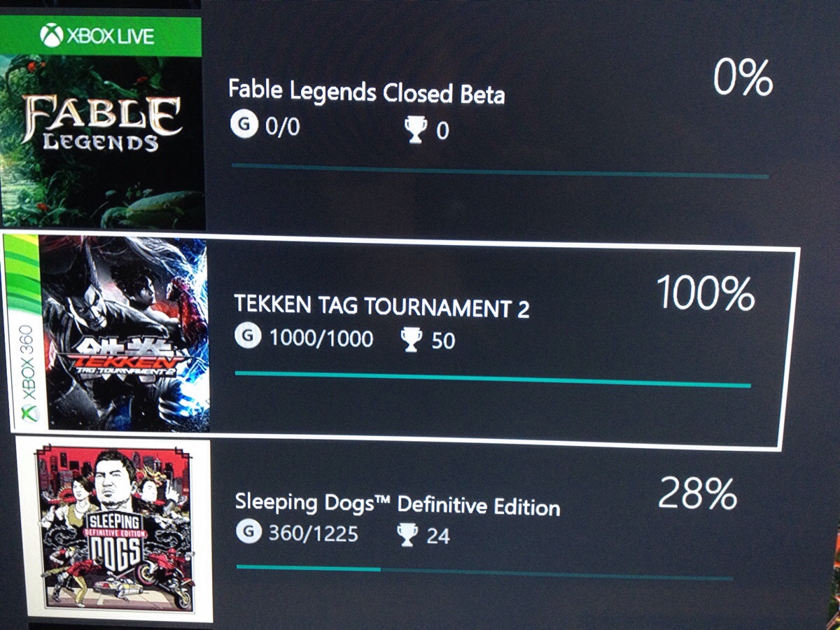Click the Fable Legends progress bar

click(499, 171)
